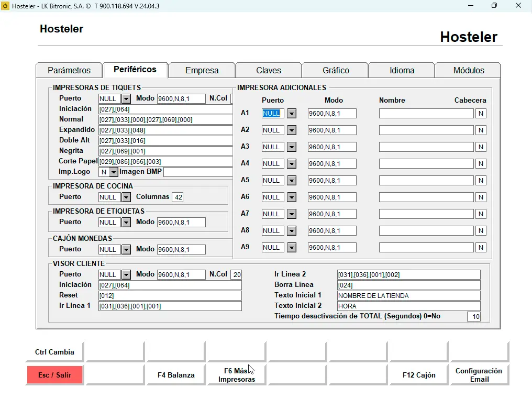Toggle the A8 Cabecera N field
Viewport: 532px width, 410px height.
[481, 231]
